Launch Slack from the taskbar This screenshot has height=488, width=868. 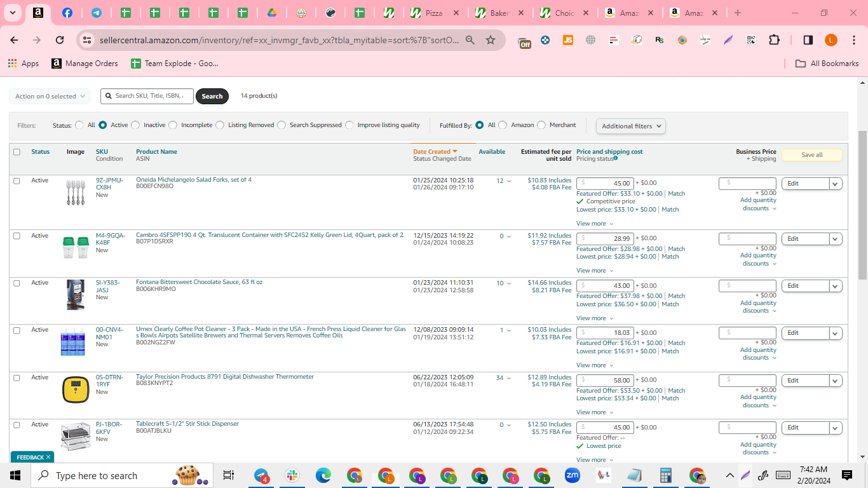pos(292,475)
